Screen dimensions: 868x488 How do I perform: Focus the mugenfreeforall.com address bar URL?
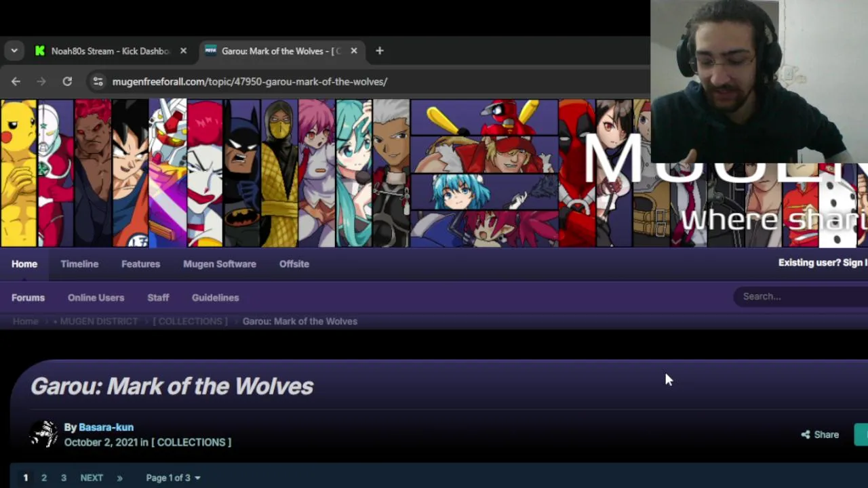point(250,81)
